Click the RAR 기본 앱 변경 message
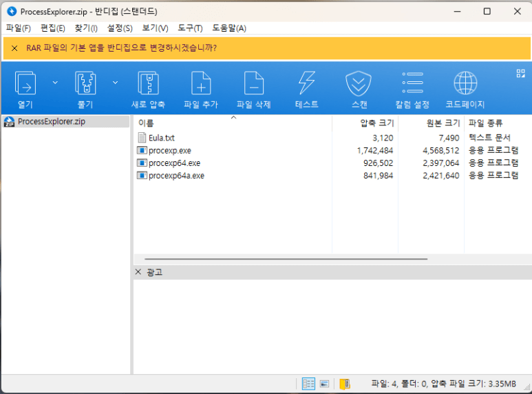 tap(121, 48)
